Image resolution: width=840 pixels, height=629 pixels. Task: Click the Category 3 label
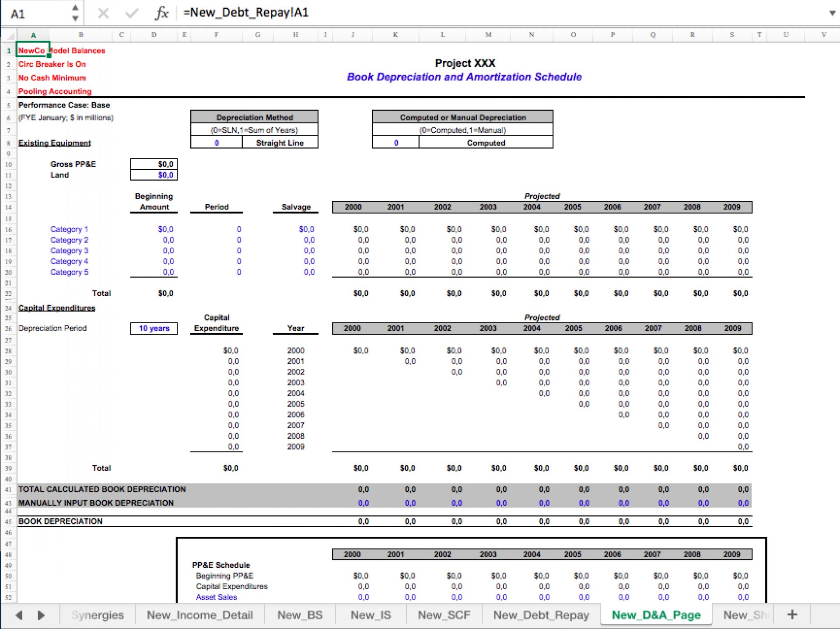pyautogui.click(x=69, y=251)
